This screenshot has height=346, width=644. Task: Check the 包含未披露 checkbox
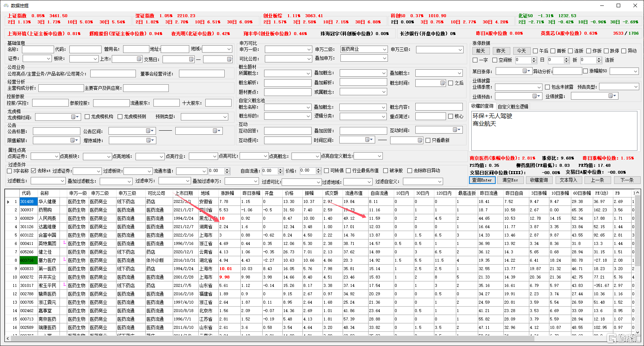548,87
